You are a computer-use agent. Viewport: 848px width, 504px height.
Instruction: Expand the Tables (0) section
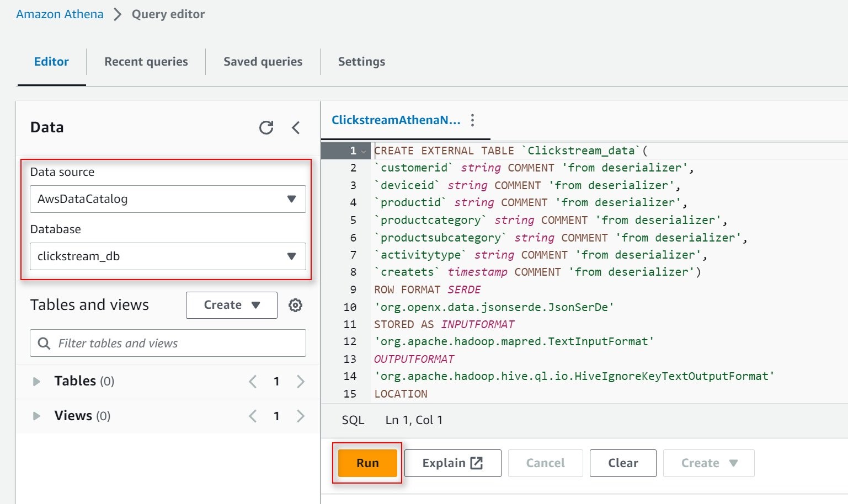(36, 381)
